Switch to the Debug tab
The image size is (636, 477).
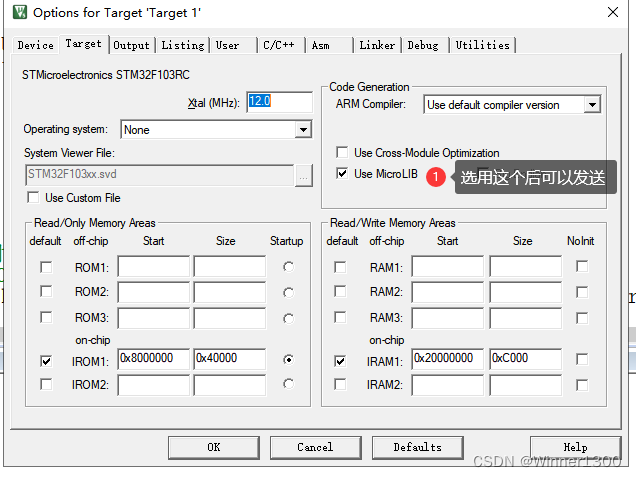point(423,45)
